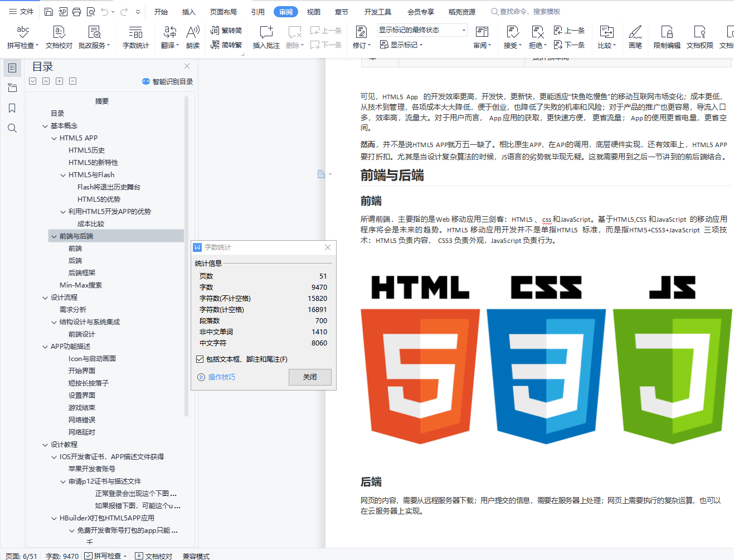The image size is (734, 560).
Task: Click the 下一条 revision button beside 拒绝
Action: point(569,45)
